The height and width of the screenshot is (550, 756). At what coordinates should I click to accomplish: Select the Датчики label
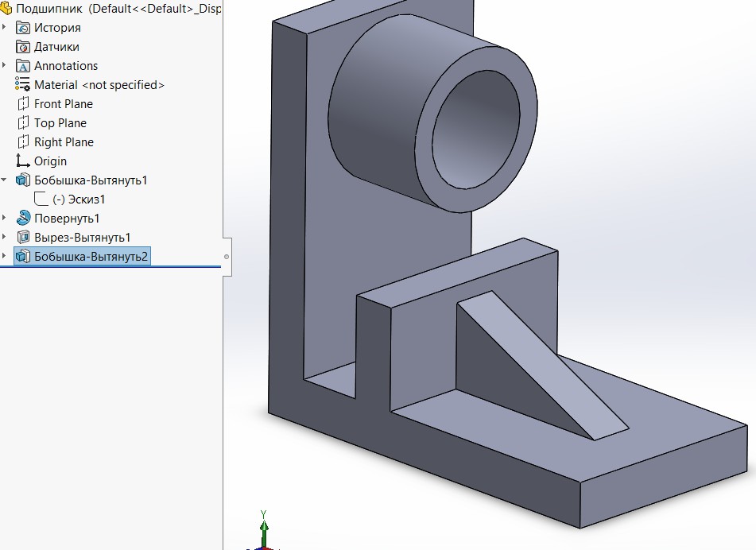(56, 47)
